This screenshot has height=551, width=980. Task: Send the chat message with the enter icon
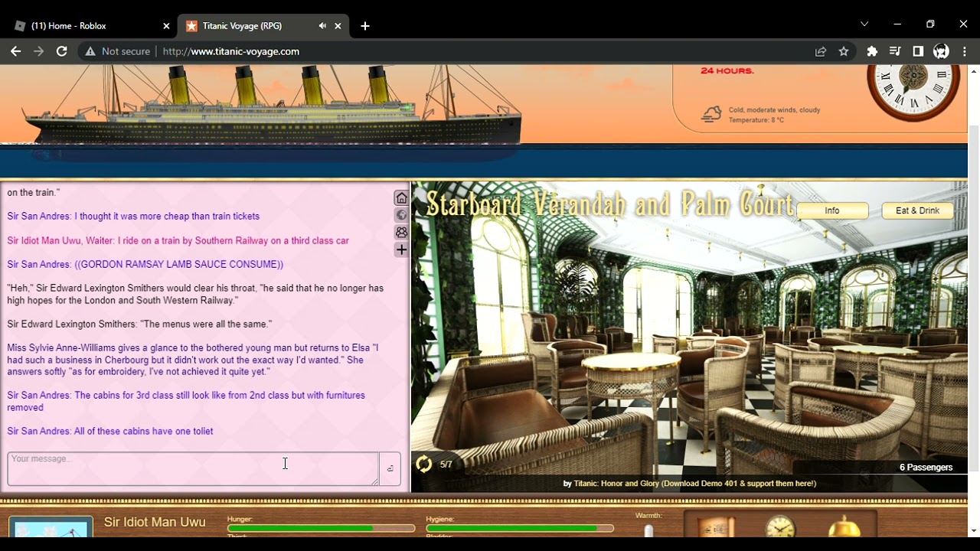point(390,468)
